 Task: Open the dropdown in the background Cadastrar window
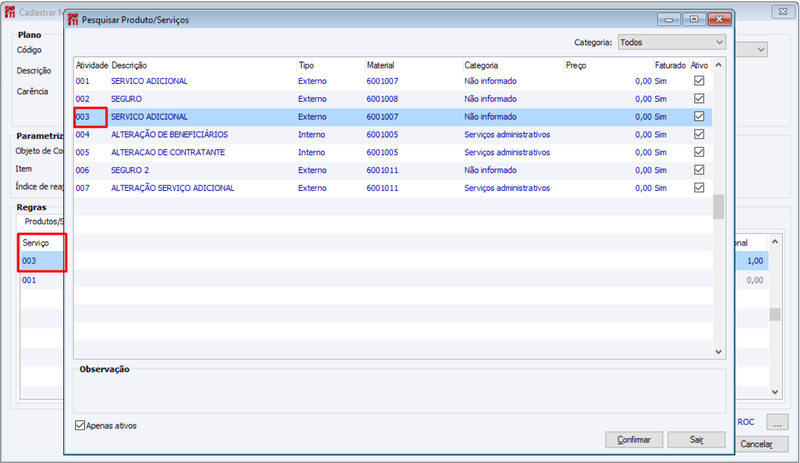760,50
